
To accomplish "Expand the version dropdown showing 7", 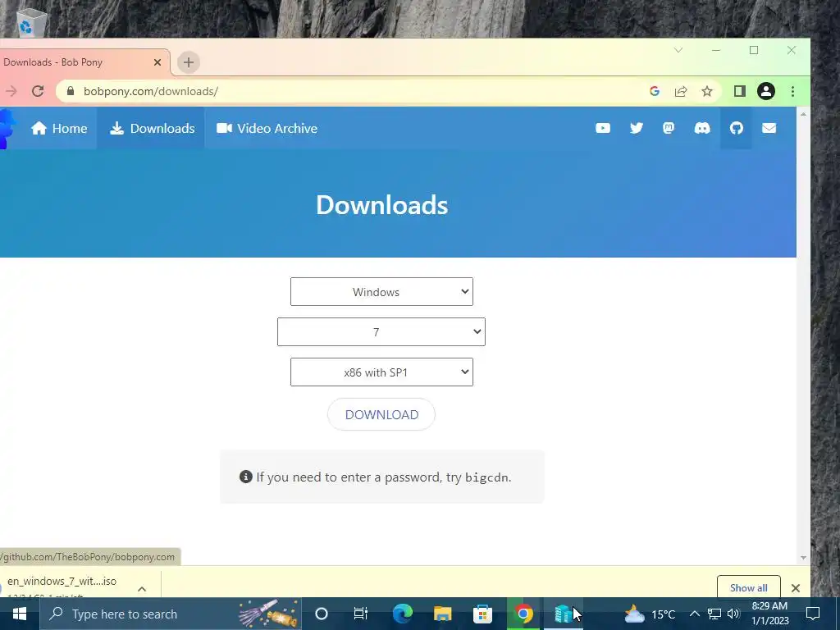I will (x=381, y=331).
